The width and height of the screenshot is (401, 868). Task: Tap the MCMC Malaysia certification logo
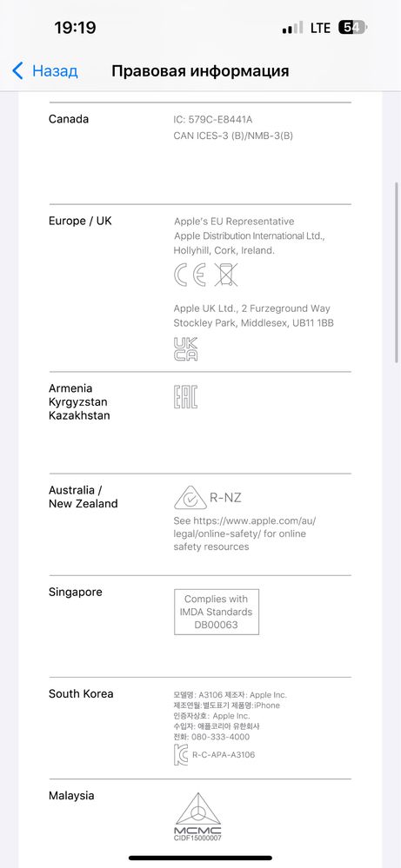(x=197, y=817)
